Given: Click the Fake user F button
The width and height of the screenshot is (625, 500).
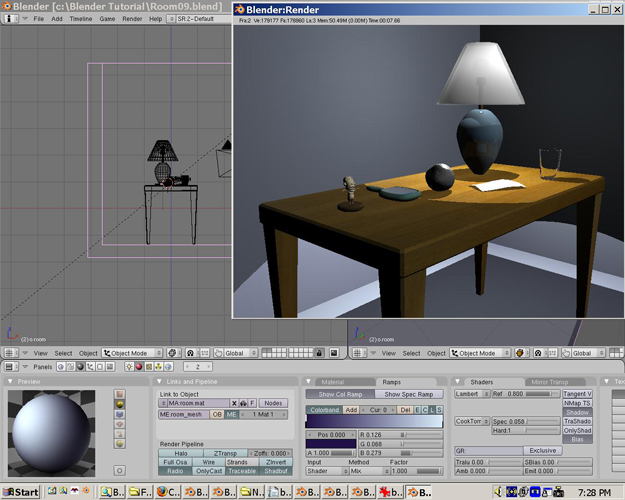Looking at the screenshot, I should pyautogui.click(x=253, y=403).
